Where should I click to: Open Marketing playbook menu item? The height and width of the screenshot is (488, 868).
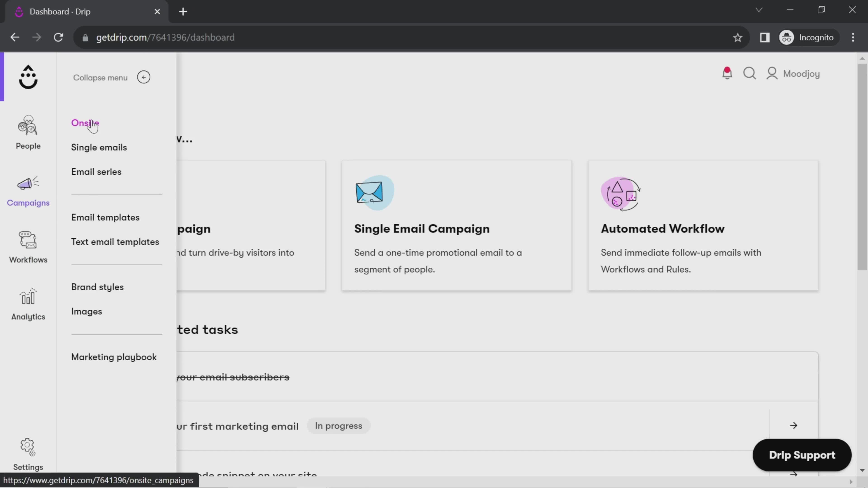tap(114, 357)
